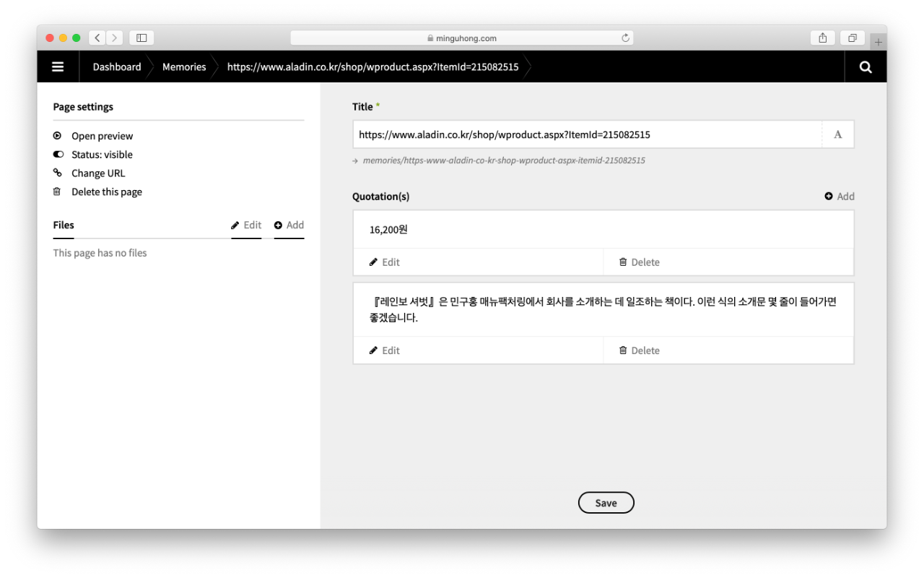Click the chain icon beside Change URL
Image resolution: width=924 pixels, height=578 pixels.
tap(58, 173)
